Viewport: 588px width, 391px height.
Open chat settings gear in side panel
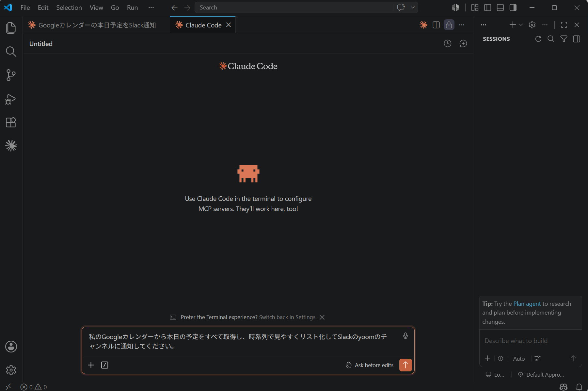click(x=532, y=25)
